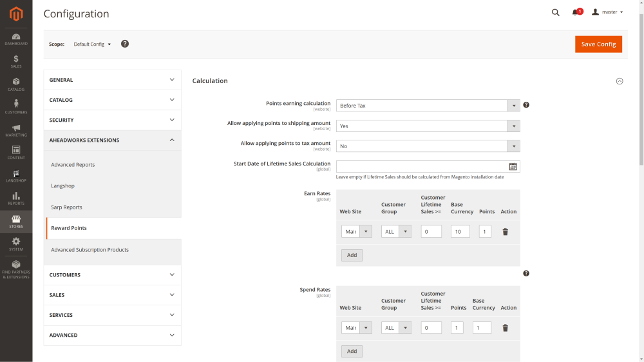Open the Stores sidebar icon
Viewport: 644px width, 362px height.
16,222
